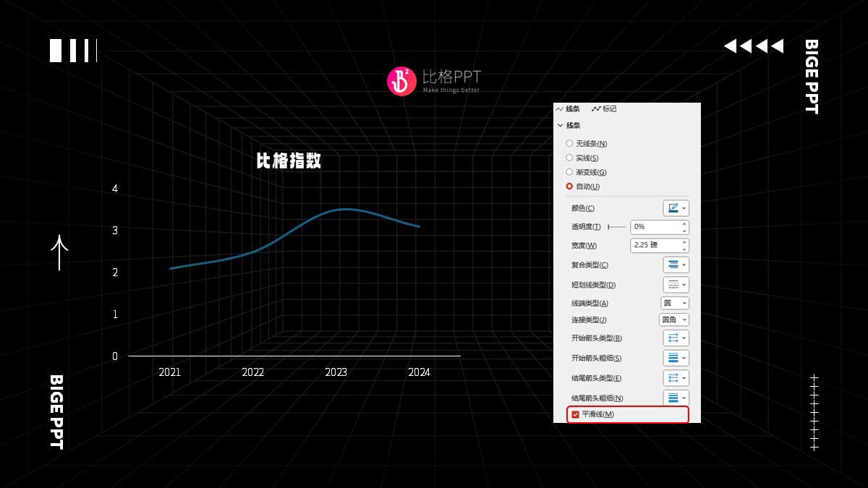The image size is (868, 488).
Task: Expand the color dropdown arrow
Action: (x=684, y=208)
